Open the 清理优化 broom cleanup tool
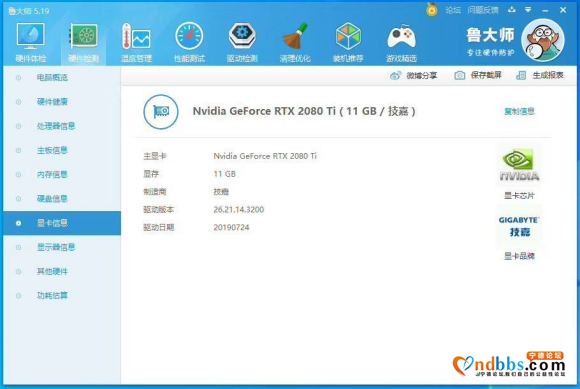Screen dimensions: 580x389 click(295, 43)
